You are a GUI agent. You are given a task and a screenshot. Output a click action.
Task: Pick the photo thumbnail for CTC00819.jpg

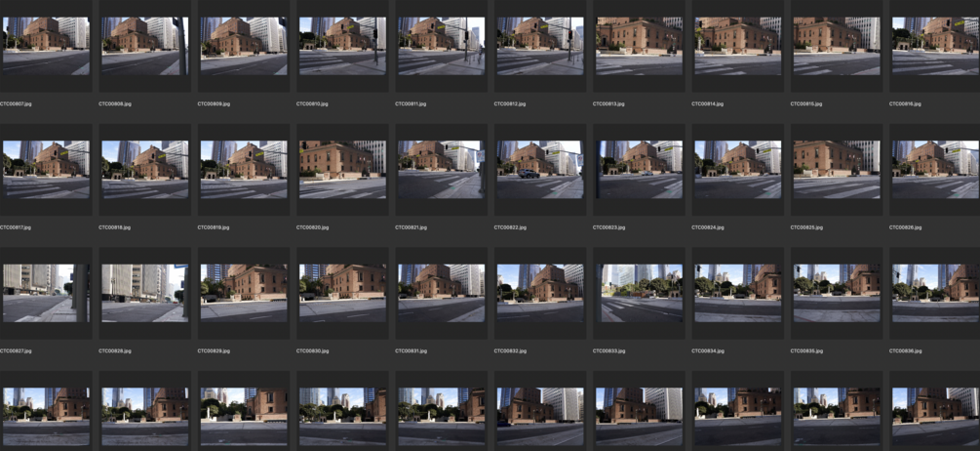244,170
